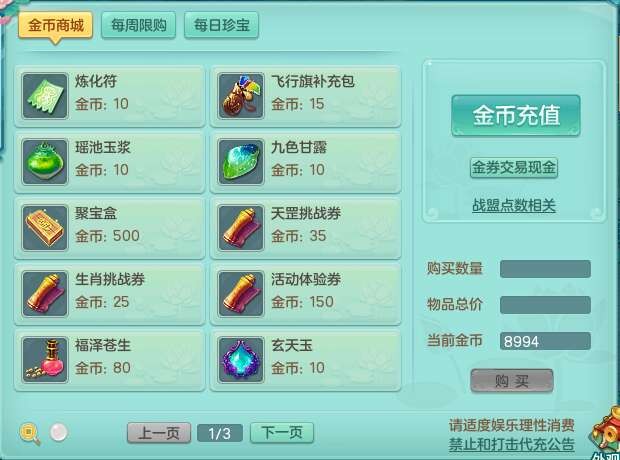Go to next page with 下一页
620x460 pixels.
pyautogui.click(x=282, y=433)
